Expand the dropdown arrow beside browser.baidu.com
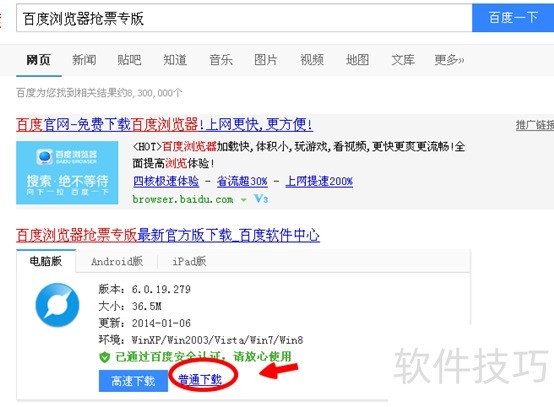The width and height of the screenshot is (554, 407). click(x=243, y=200)
